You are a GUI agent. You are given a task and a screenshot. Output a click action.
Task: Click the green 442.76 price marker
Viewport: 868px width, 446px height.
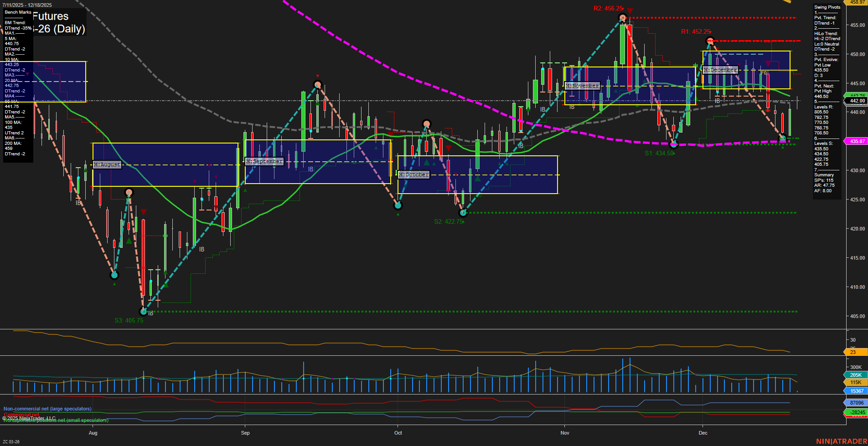pos(856,95)
